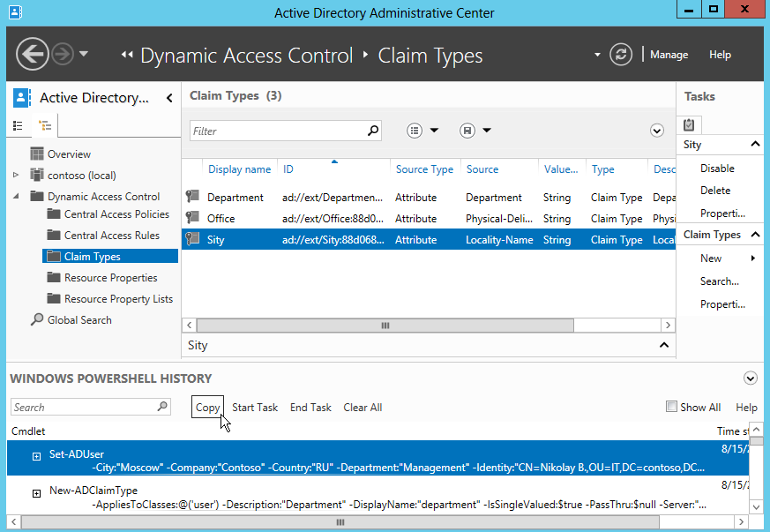Disable the Sity claim type
This screenshot has height=532, width=770.
pos(717,169)
